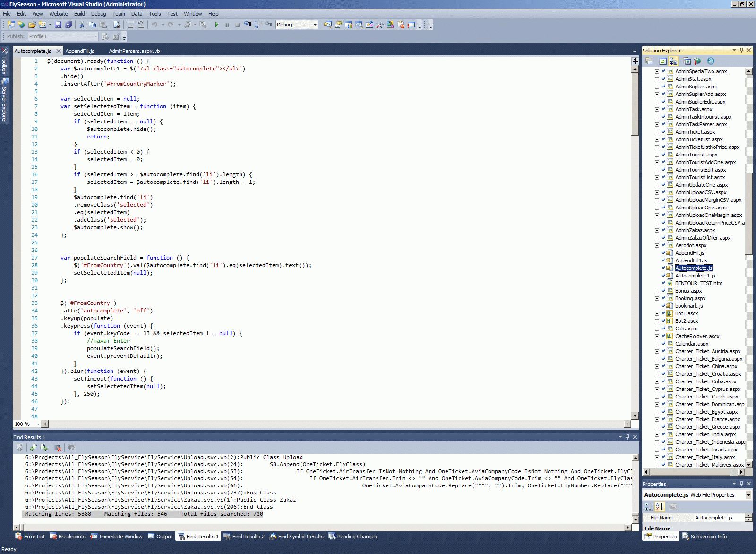Select BENTOUR_TEST.htm in Solution Explorer
The width and height of the screenshot is (756, 554).
[698, 284]
